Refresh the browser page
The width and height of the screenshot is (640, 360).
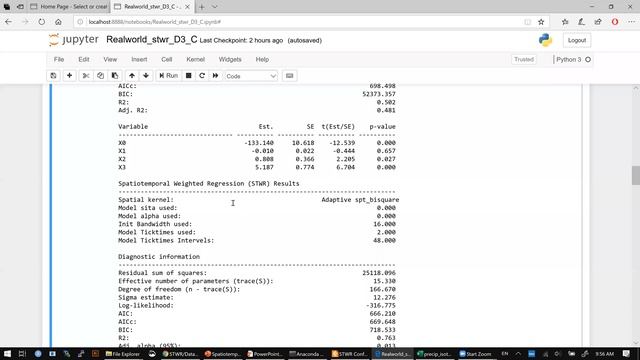42,22
